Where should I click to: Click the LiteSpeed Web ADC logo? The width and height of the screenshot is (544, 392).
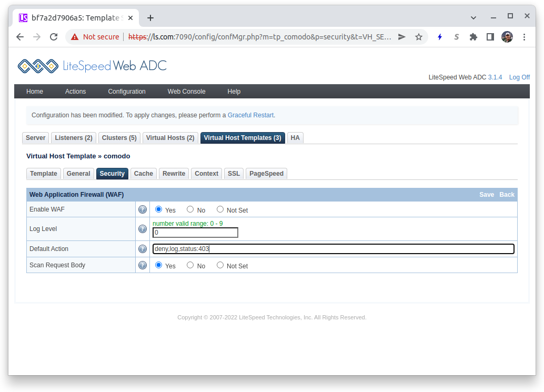point(92,66)
